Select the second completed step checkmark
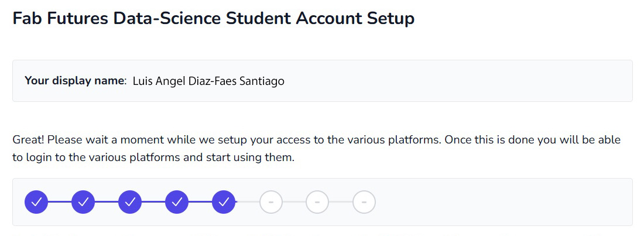Viewport: 644px width, 236px height. (x=83, y=202)
